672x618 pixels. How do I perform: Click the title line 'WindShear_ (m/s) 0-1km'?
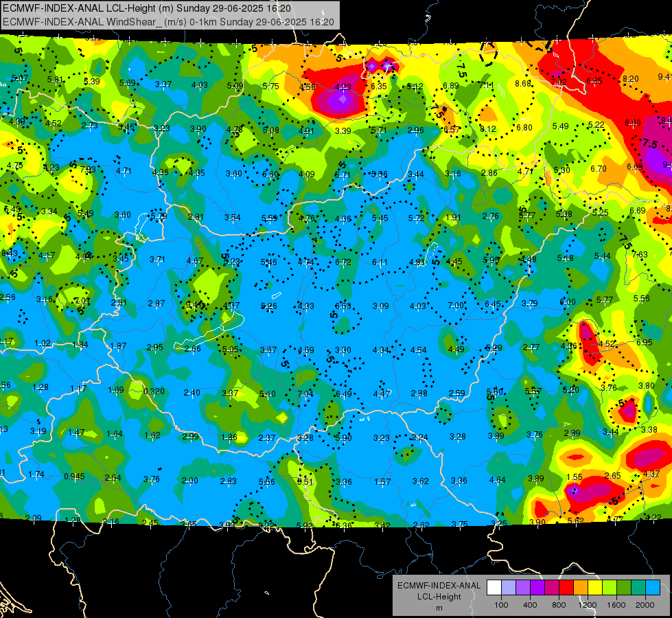[x=168, y=22]
